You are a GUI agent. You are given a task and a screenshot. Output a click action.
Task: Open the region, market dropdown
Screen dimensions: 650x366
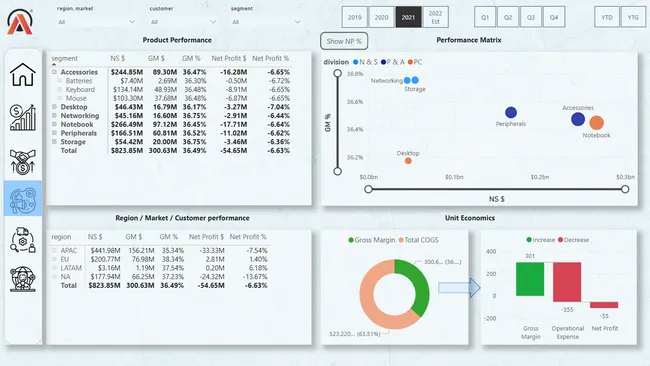pyautogui.click(x=96, y=22)
